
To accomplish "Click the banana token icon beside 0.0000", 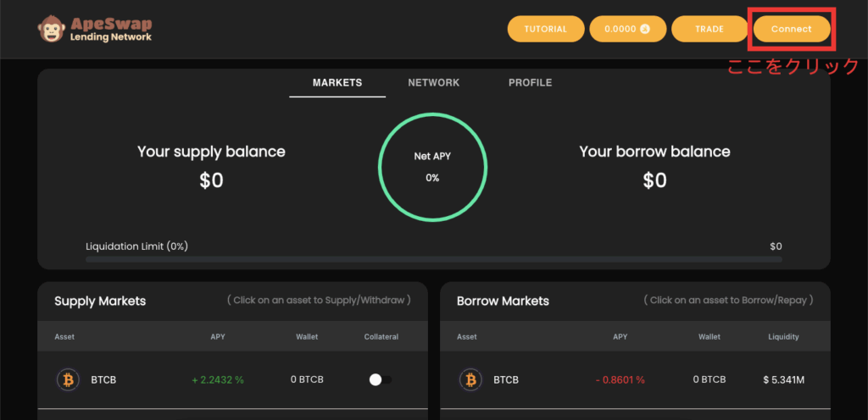I will tap(643, 29).
